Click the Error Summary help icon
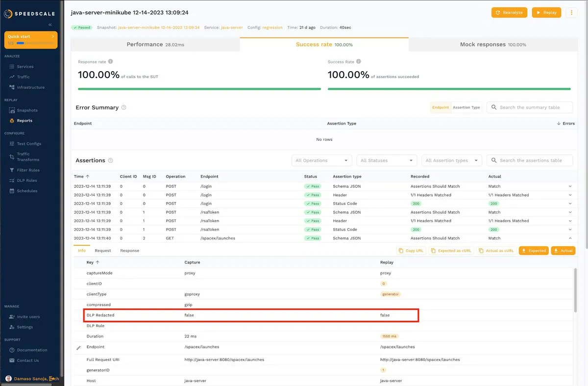Viewport: 588px width, 386px height. click(x=123, y=107)
